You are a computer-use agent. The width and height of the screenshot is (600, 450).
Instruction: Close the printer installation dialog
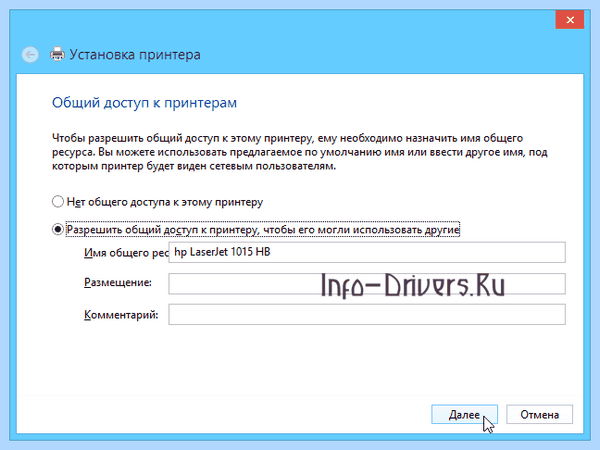tap(570, 20)
